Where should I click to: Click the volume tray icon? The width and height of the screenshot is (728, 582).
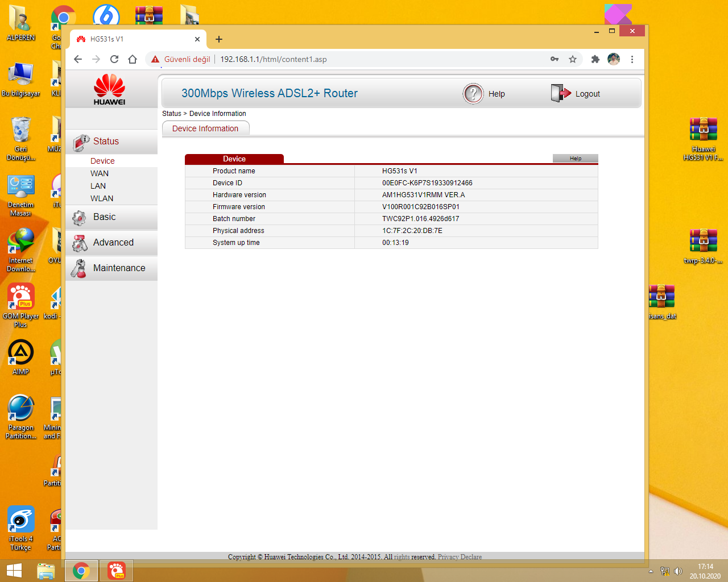tap(678, 571)
